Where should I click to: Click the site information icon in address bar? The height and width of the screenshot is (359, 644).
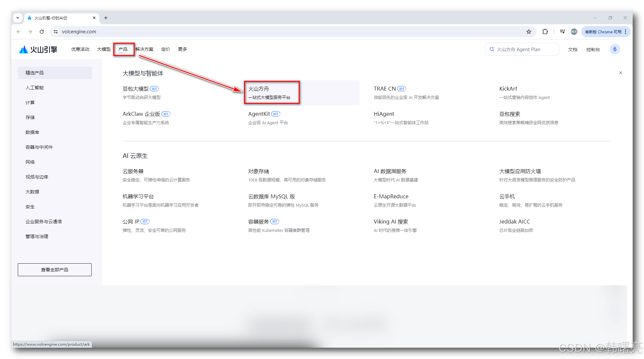pos(56,32)
